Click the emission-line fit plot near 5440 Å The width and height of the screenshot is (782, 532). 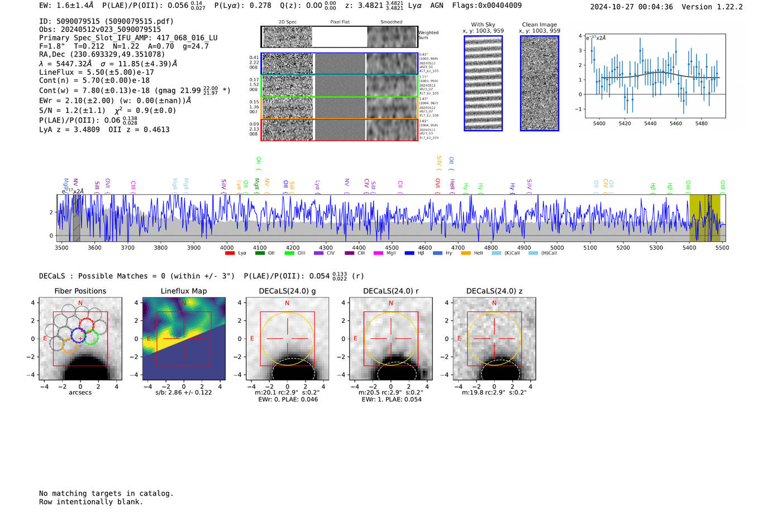tap(655, 76)
